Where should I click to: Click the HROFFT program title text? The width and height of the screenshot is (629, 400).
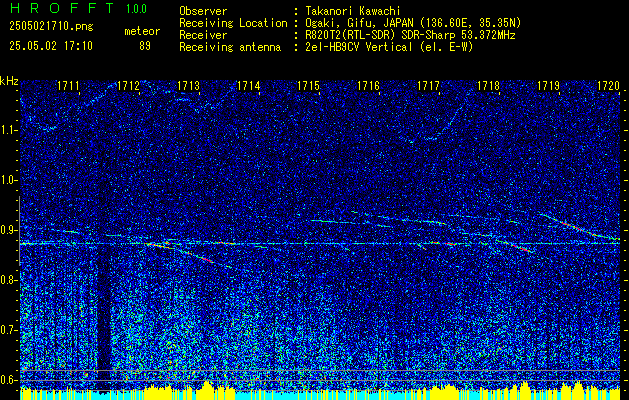point(62,8)
